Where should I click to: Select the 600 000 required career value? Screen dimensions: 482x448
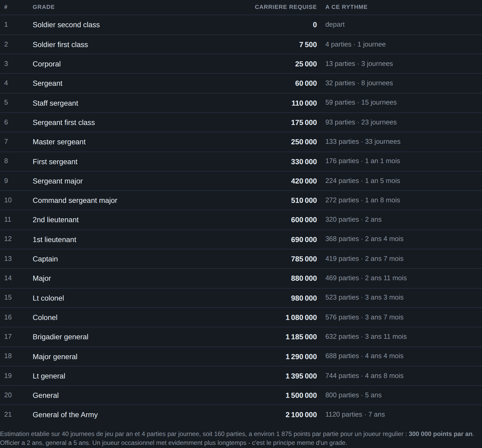(x=304, y=220)
